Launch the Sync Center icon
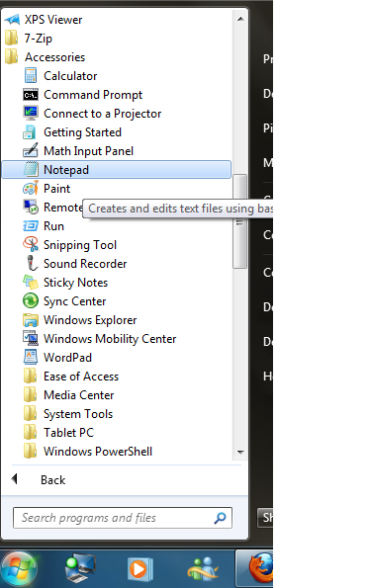This screenshot has height=588, width=371. (x=31, y=300)
